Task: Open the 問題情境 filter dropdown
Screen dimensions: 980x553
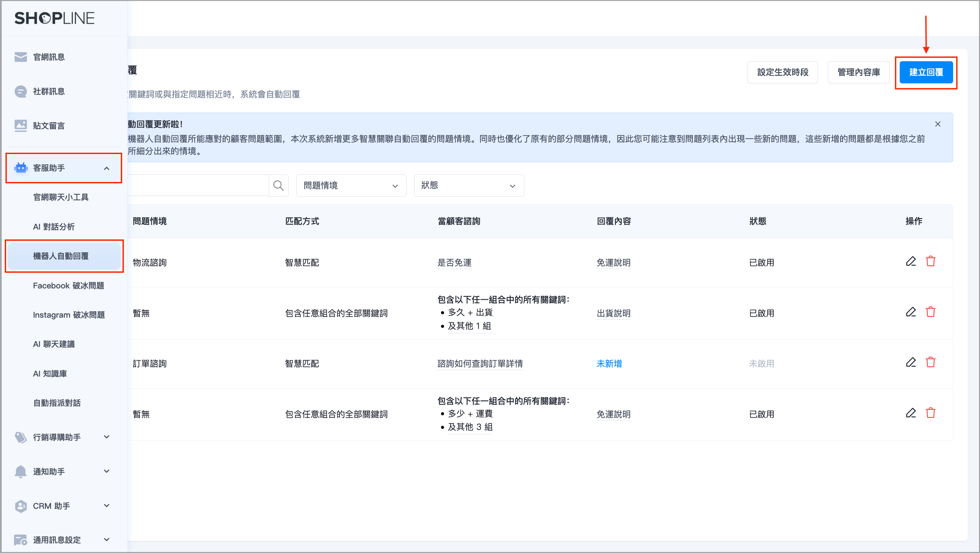Action: point(351,186)
